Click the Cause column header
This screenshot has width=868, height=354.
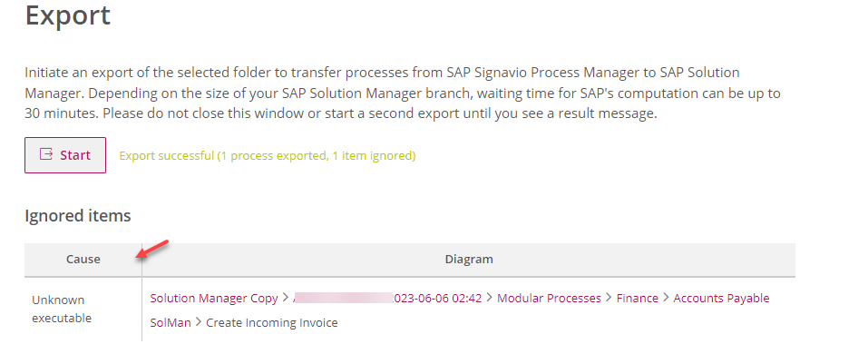[83, 260]
